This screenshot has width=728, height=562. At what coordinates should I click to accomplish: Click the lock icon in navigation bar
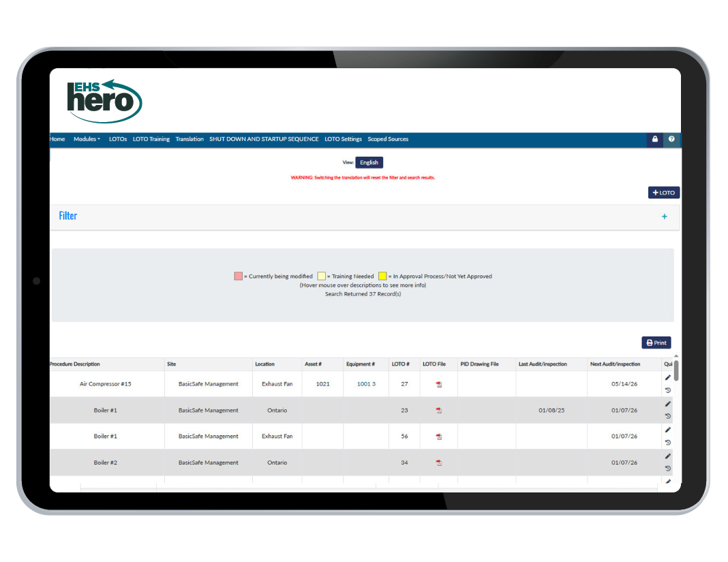pos(654,139)
